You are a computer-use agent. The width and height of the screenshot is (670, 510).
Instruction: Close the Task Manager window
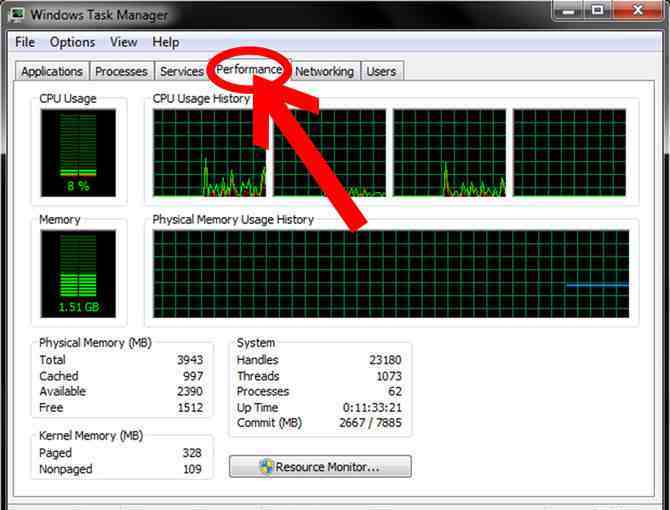638,10
